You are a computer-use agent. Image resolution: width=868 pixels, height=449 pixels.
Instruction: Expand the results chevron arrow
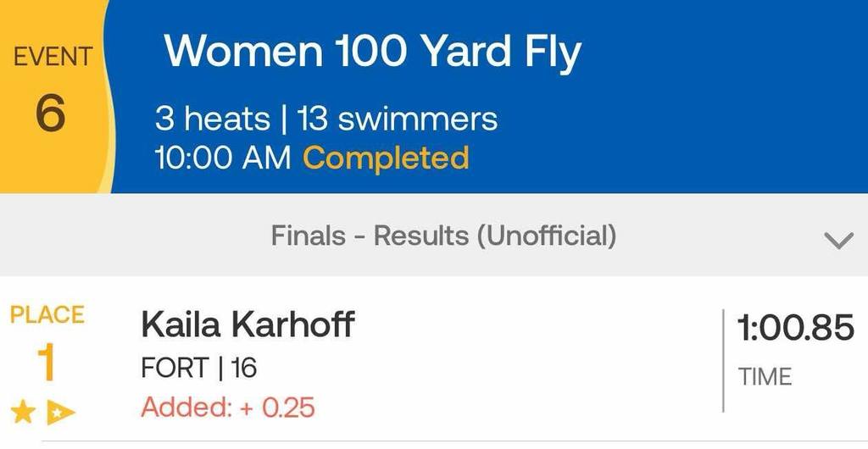coord(838,241)
